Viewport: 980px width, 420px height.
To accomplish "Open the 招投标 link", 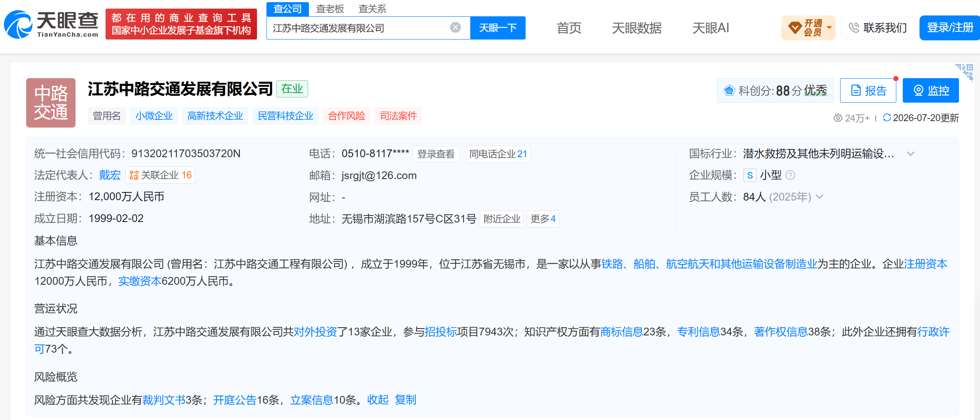I will (441, 332).
